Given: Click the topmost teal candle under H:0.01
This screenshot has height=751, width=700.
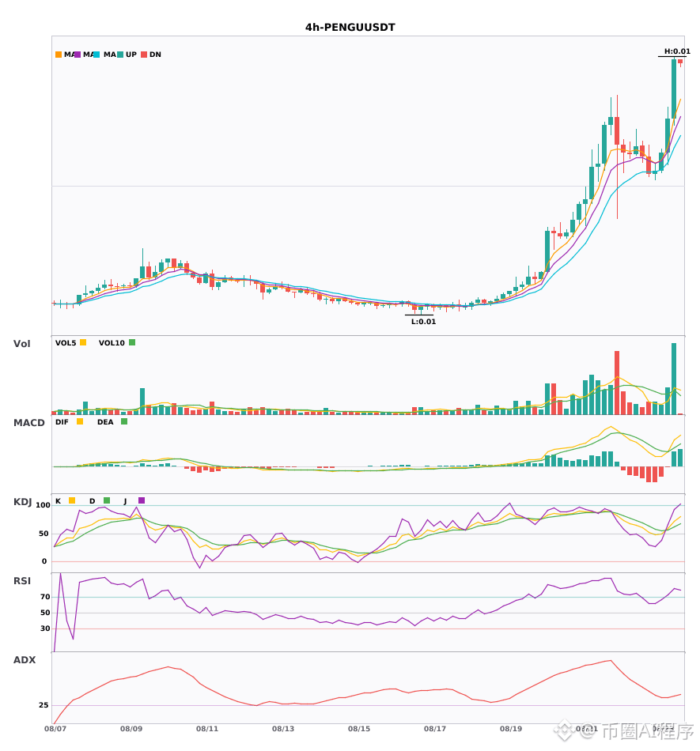Looking at the screenshot, I should click(674, 89).
